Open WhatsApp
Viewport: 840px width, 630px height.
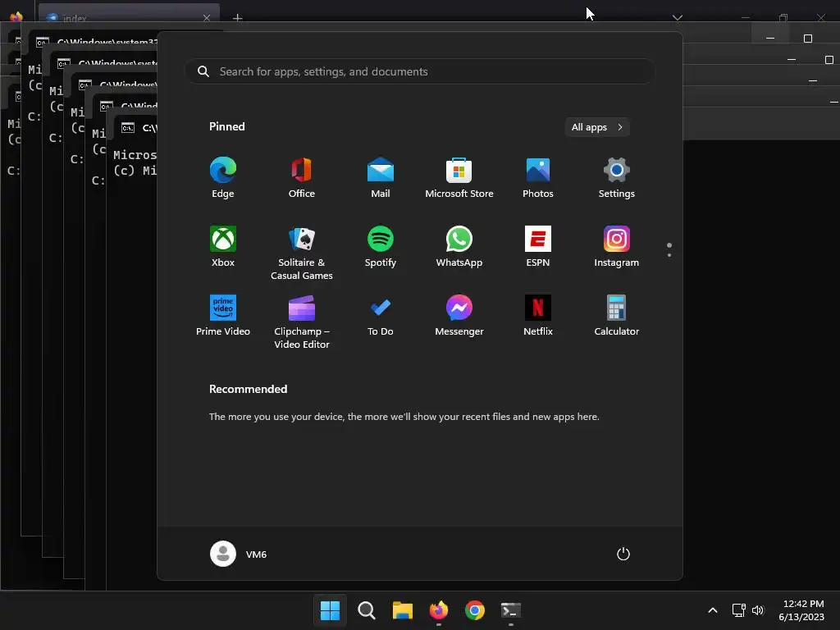pyautogui.click(x=459, y=246)
